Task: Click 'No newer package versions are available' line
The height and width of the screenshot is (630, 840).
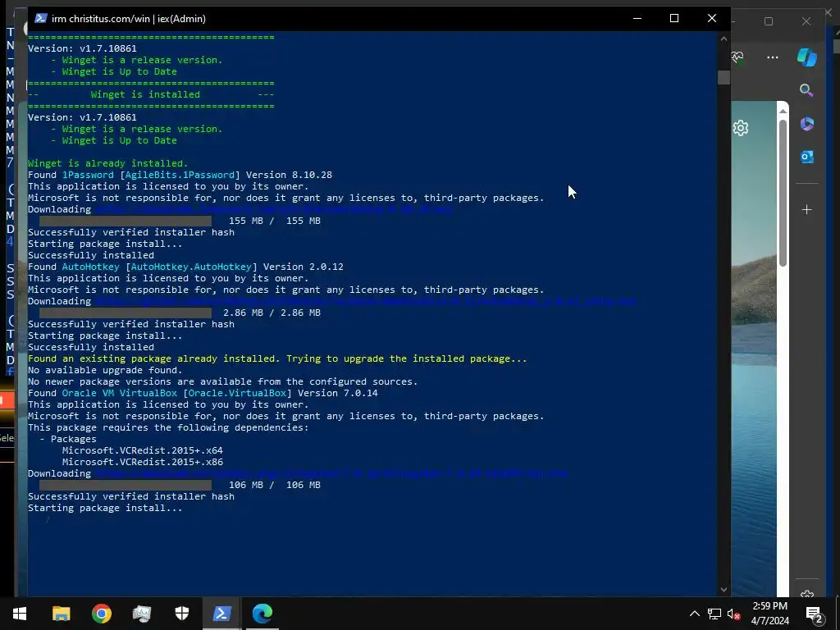Action: 222,382
